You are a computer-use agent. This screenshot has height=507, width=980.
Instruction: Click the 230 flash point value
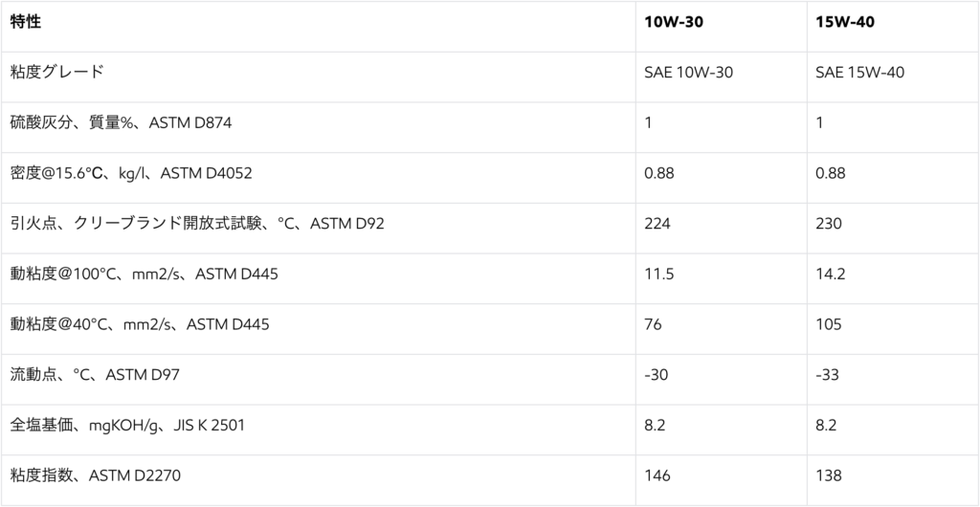[x=829, y=224]
